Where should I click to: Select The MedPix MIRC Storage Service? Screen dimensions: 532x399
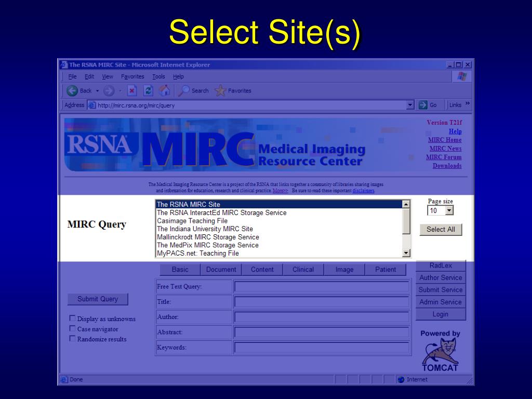tap(278, 245)
